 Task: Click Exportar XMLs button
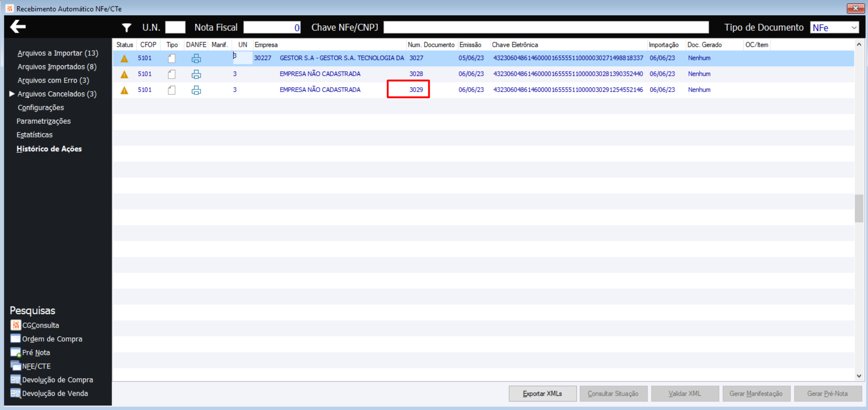543,394
